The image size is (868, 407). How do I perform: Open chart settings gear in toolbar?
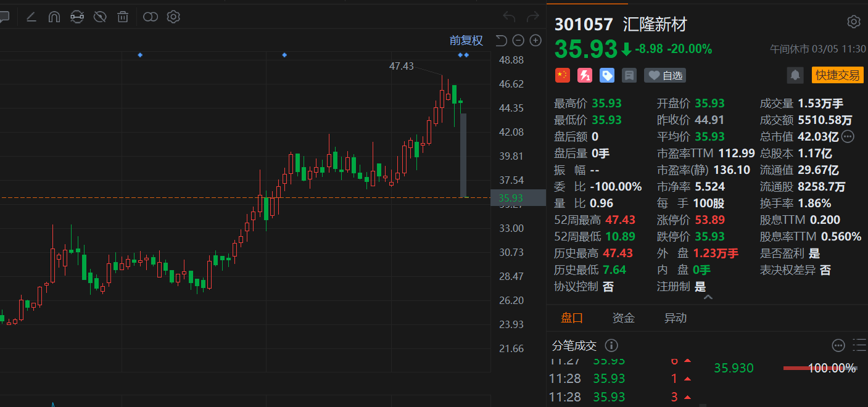(173, 17)
